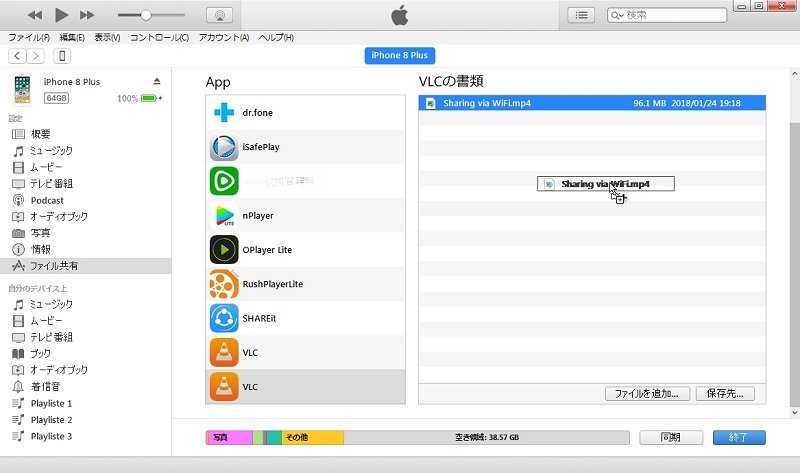
Task: Click the rewind playback button
Action: [x=35, y=15]
